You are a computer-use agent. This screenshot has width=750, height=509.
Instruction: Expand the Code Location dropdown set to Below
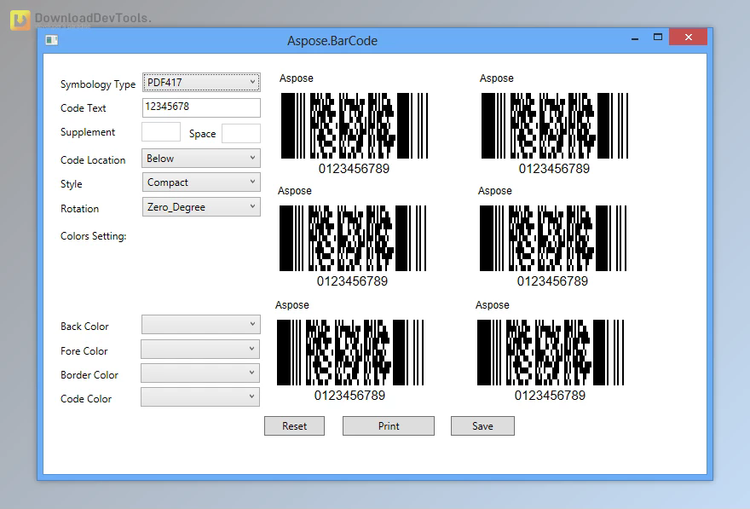coord(201,158)
